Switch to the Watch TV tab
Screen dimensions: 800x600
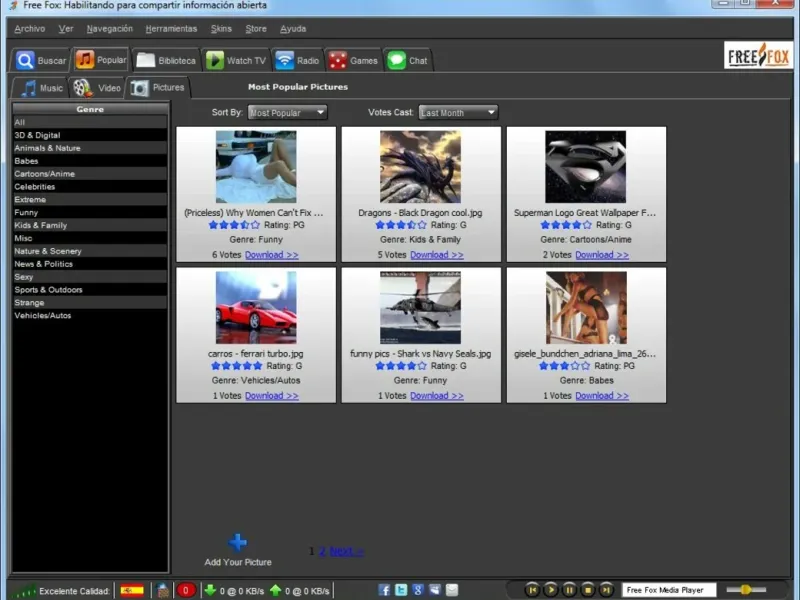click(x=236, y=60)
